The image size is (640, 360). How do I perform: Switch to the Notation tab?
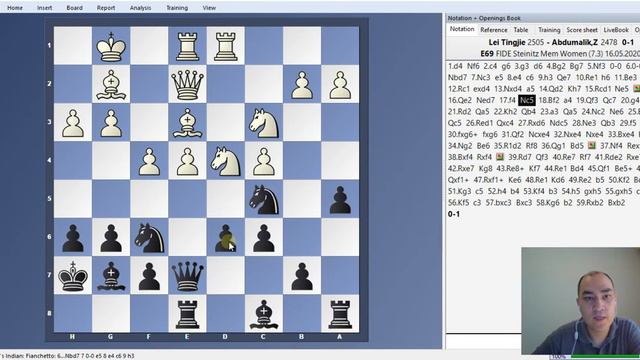click(462, 29)
